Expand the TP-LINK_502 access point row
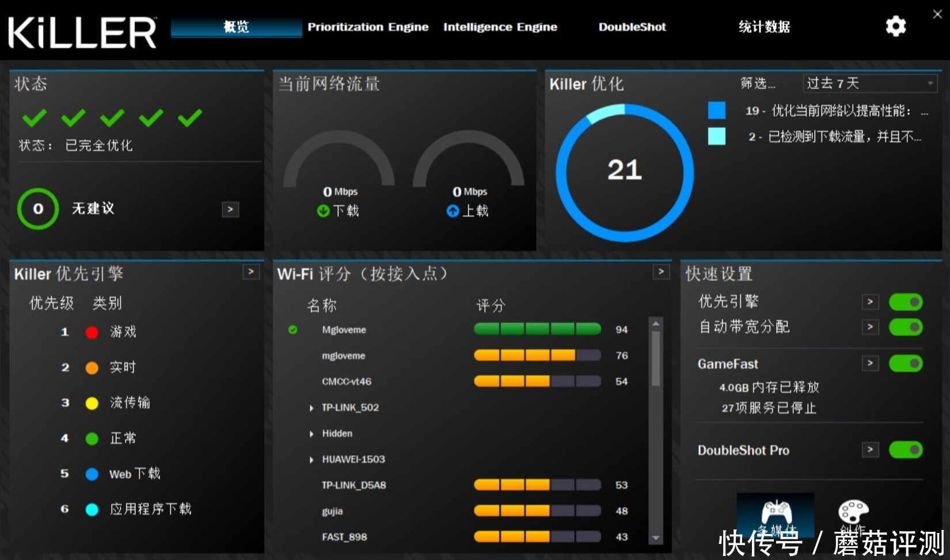The height and width of the screenshot is (560, 950). [x=311, y=408]
